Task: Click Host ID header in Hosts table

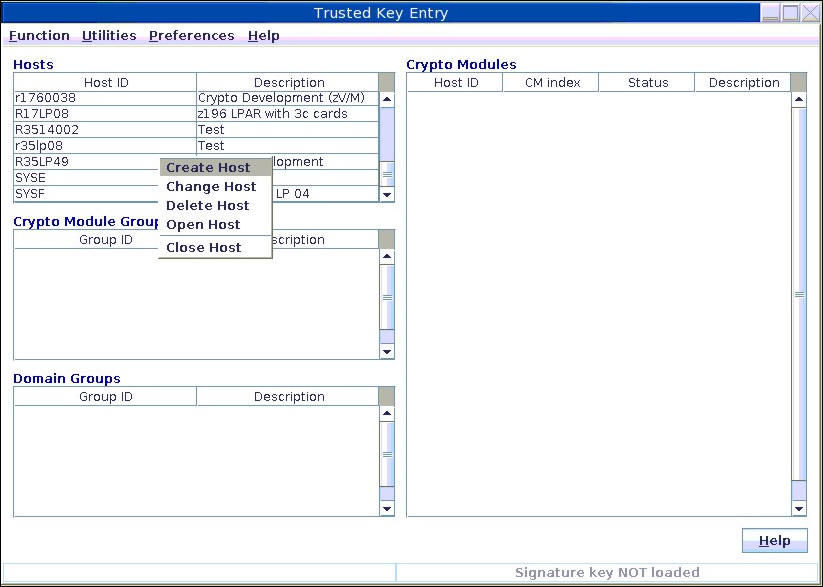Action: tap(105, 82)
